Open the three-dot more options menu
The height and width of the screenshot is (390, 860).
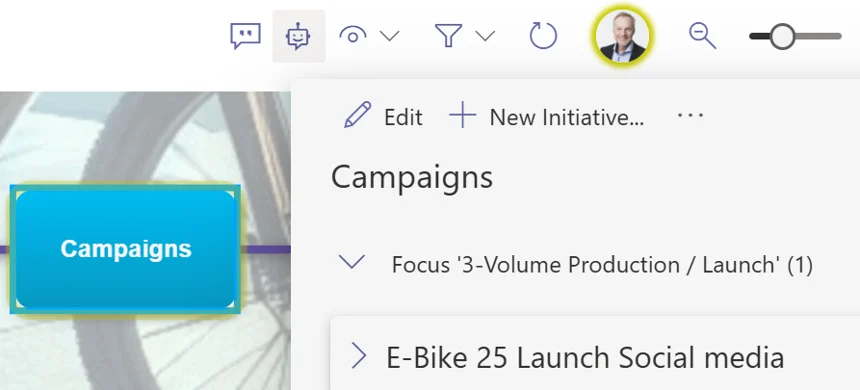coord(691,116)
